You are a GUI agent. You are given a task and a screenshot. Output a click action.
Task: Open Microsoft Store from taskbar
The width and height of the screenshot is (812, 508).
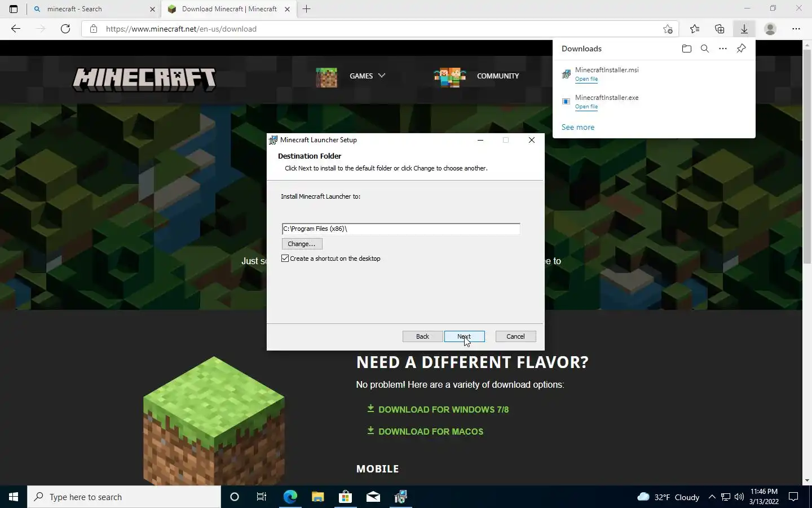pos(345,497)
